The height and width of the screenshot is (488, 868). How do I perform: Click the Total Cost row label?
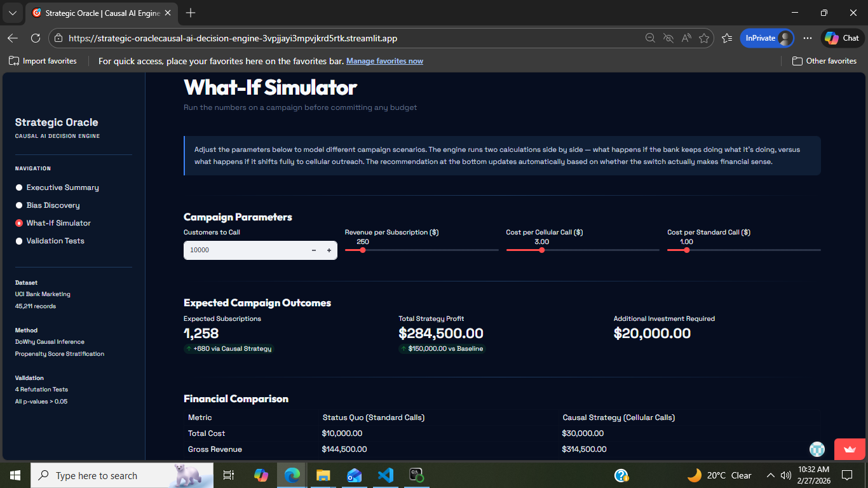(x=207, y=433)
